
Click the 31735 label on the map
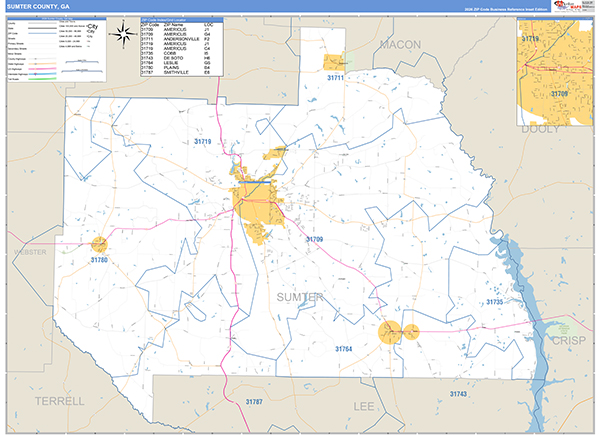(x=494, y=302)
